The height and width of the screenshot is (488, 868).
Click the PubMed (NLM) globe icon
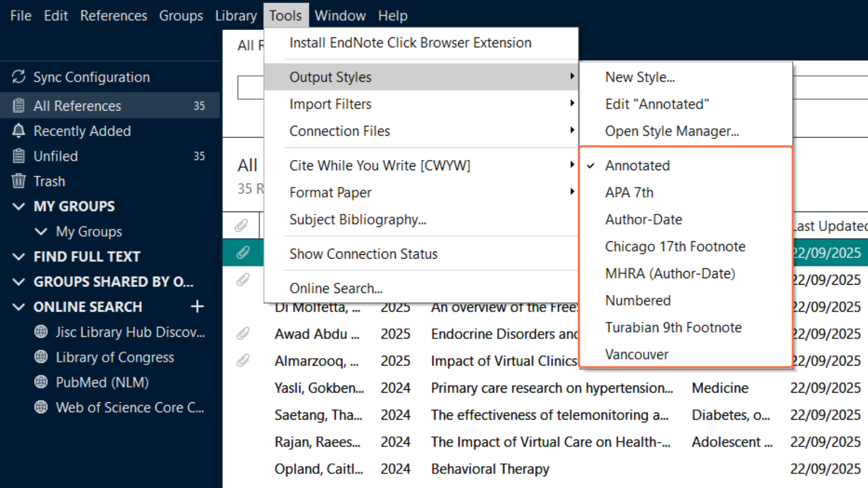(x=41, y=382)
